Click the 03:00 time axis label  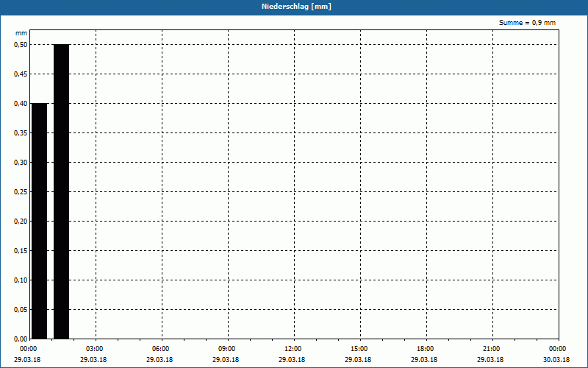click(x=95, y=349)
